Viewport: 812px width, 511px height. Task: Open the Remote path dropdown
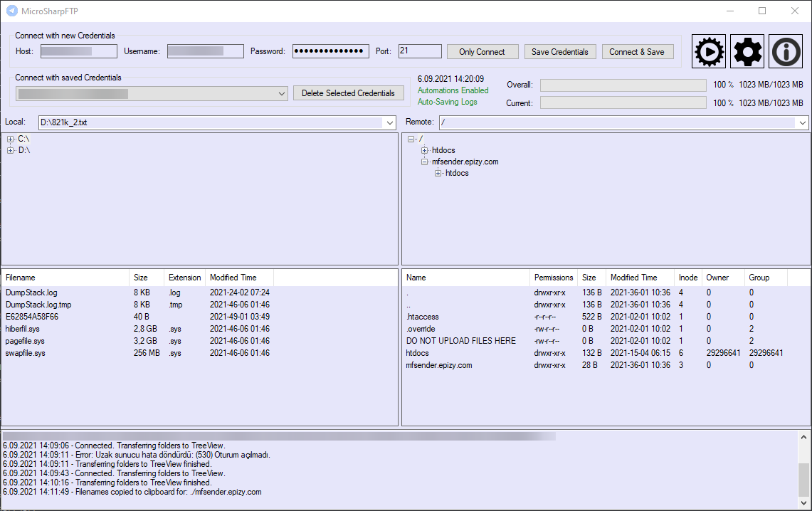point(802,122)
